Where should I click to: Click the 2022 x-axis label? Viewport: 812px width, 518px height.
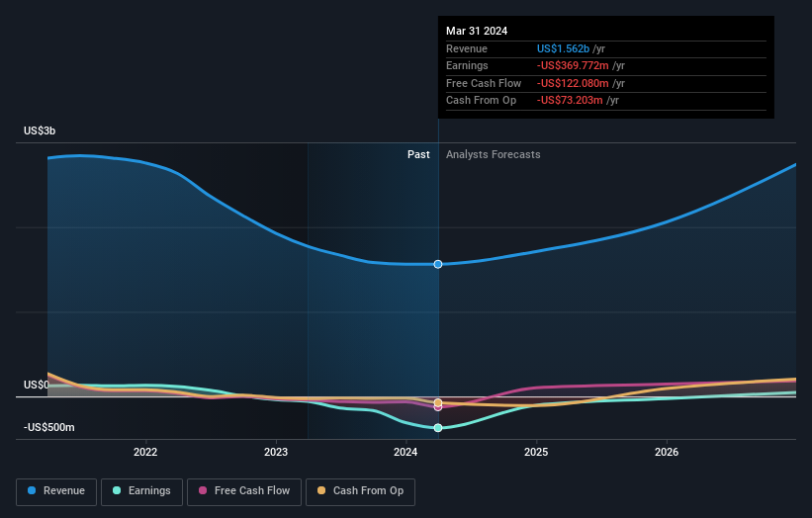(x=145, y=452)
